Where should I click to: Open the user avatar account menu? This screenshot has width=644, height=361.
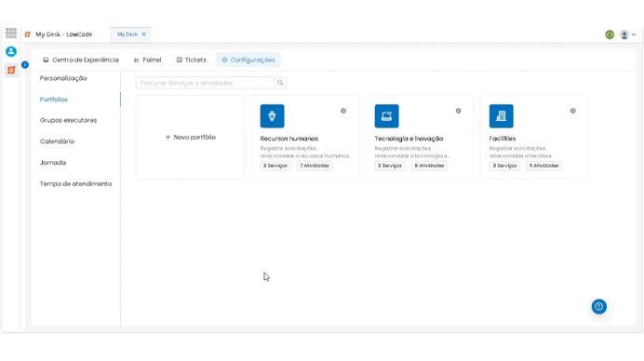[627, 35]
